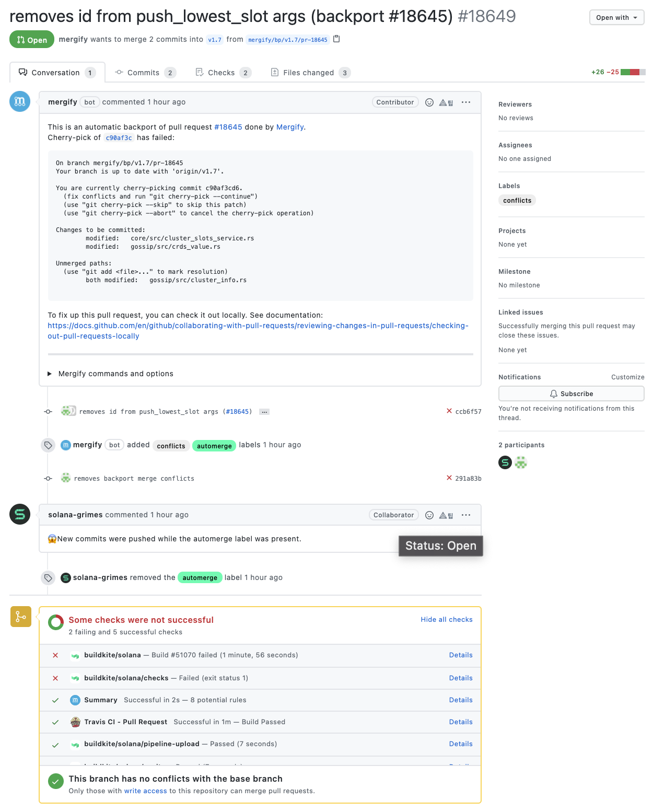This screenshot has height=812, width=653.
Task: Click the checks status donut icon
Action: (56, 623)
